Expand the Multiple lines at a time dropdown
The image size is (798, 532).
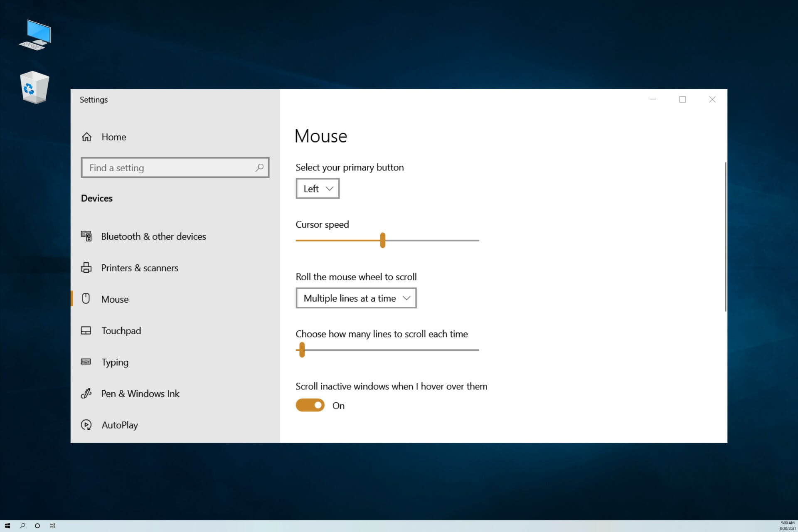point(356,298)
